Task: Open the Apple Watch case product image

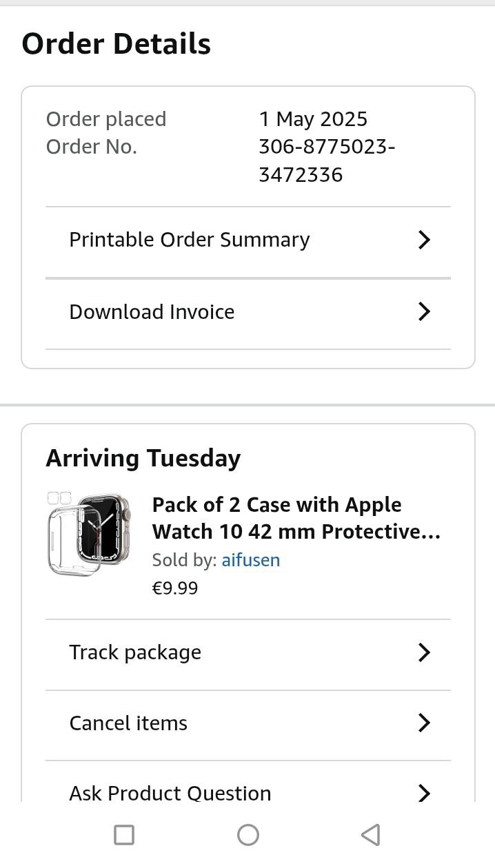Action: pos(90,533)
